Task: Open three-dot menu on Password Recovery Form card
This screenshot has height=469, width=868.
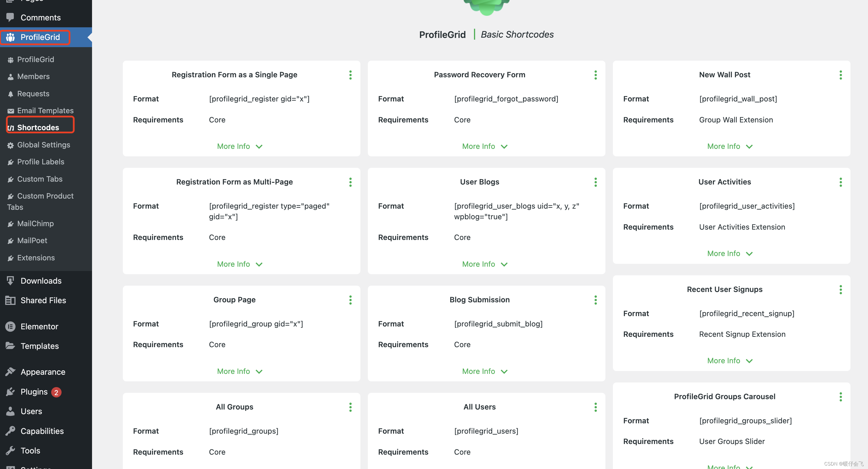Action: [595, 75]
